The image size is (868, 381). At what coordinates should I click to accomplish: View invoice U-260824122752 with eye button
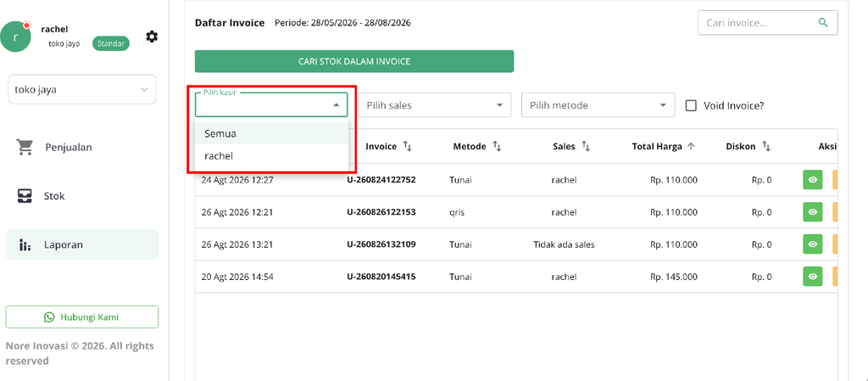(x=813, y=180)
